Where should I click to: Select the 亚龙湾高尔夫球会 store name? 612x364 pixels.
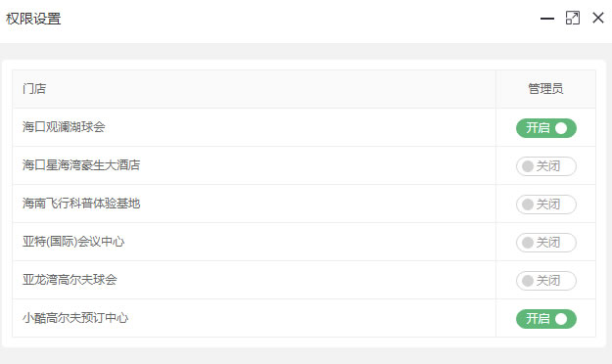tap(70, 280)
